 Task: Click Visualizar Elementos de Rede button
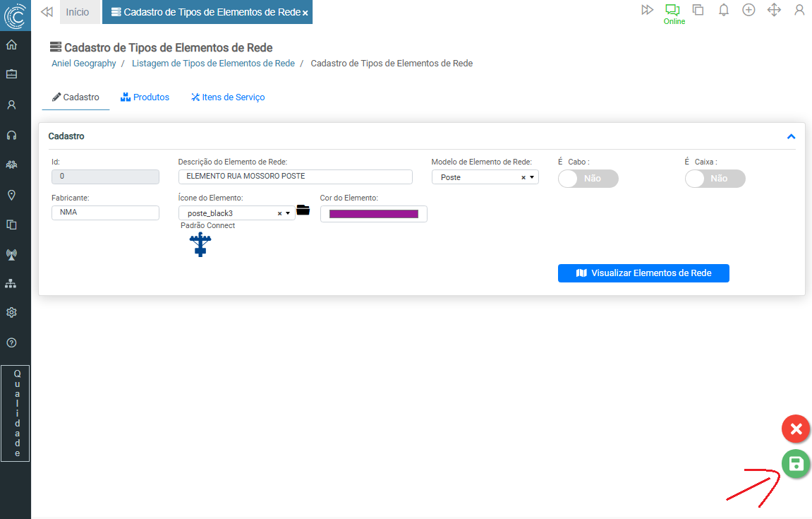coord(643,273)
